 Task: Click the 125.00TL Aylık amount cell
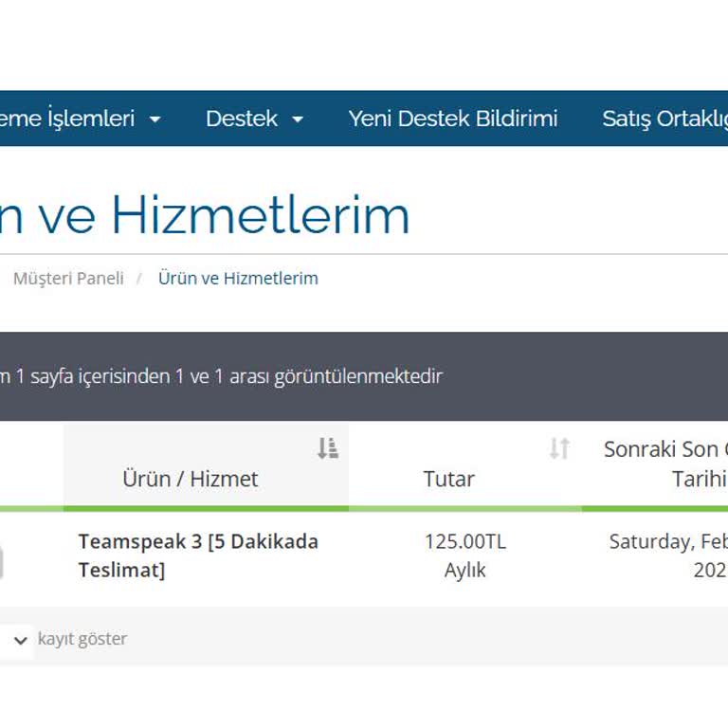tap(465, 555)
